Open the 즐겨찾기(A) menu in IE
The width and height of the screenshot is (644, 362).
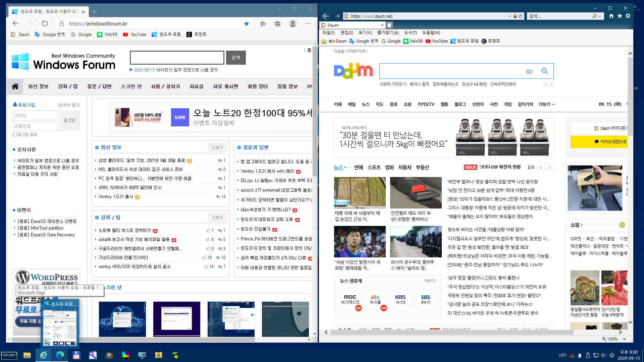coord(388,33)
